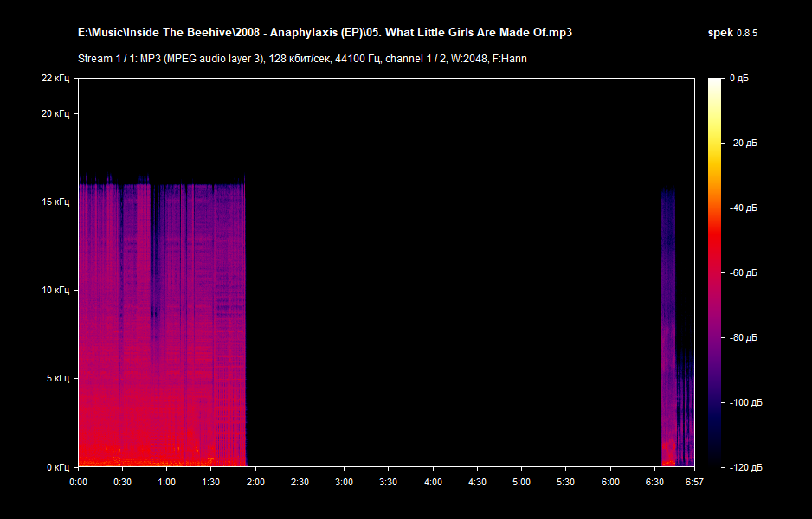Screen dimensions: 812x519
Task: Click the 6:57 end time label
Action: pos(694,483)
